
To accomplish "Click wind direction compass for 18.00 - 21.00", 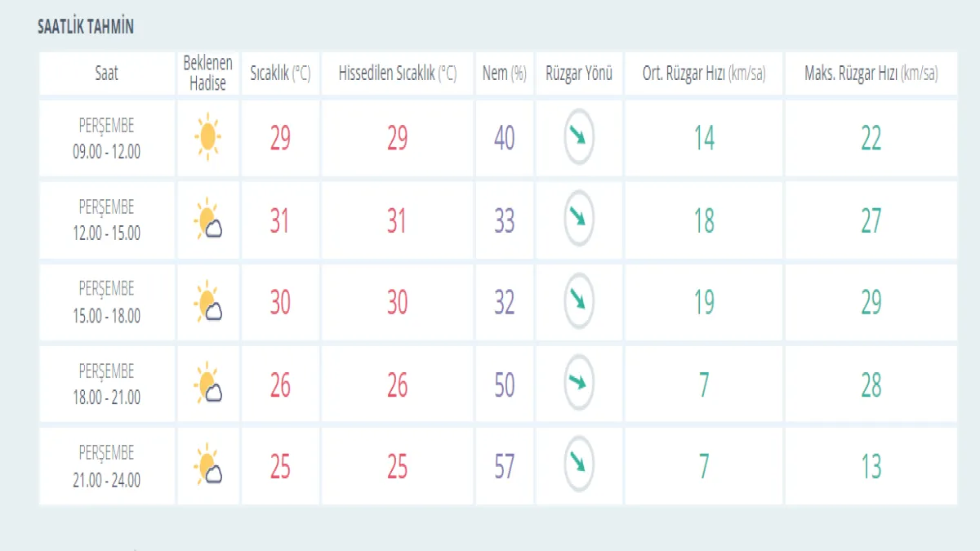I will point(579,383).
